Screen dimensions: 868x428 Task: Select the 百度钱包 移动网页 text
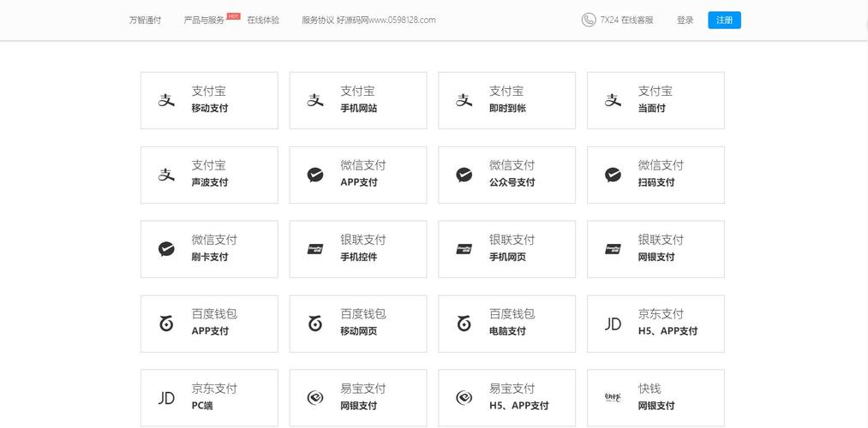tap(363, 323)
